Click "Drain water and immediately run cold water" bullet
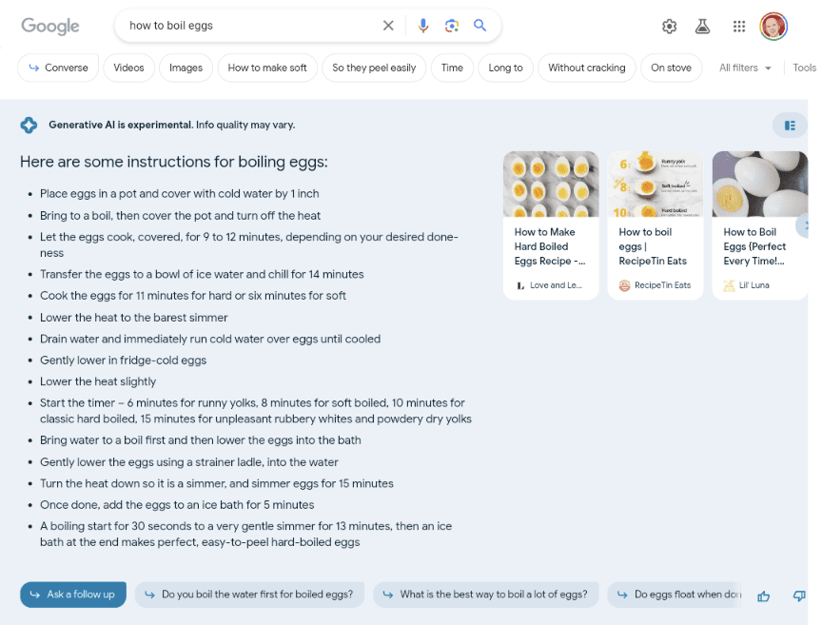 [210, 340]
